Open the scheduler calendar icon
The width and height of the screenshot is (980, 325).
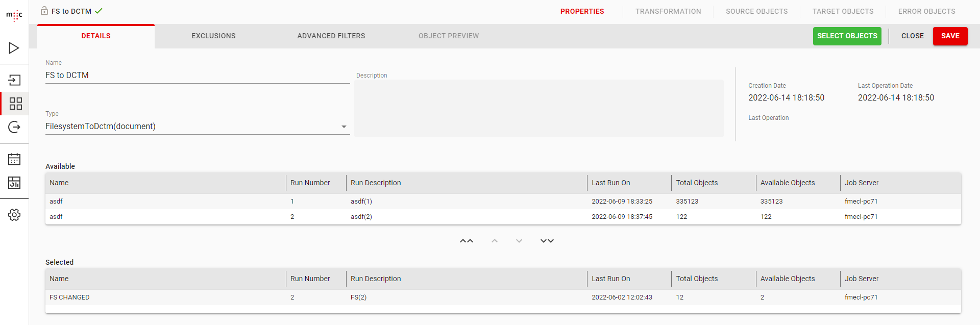(x=14, y=159)
